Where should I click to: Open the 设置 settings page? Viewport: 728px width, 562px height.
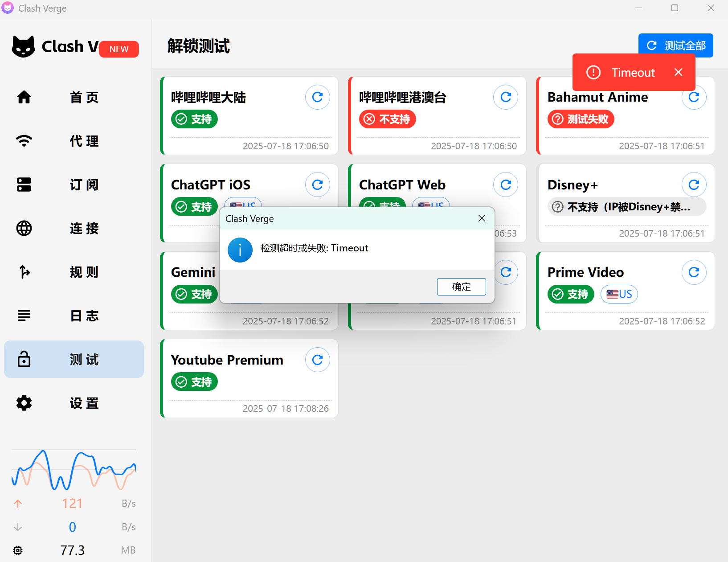click(x=74, y=403)
